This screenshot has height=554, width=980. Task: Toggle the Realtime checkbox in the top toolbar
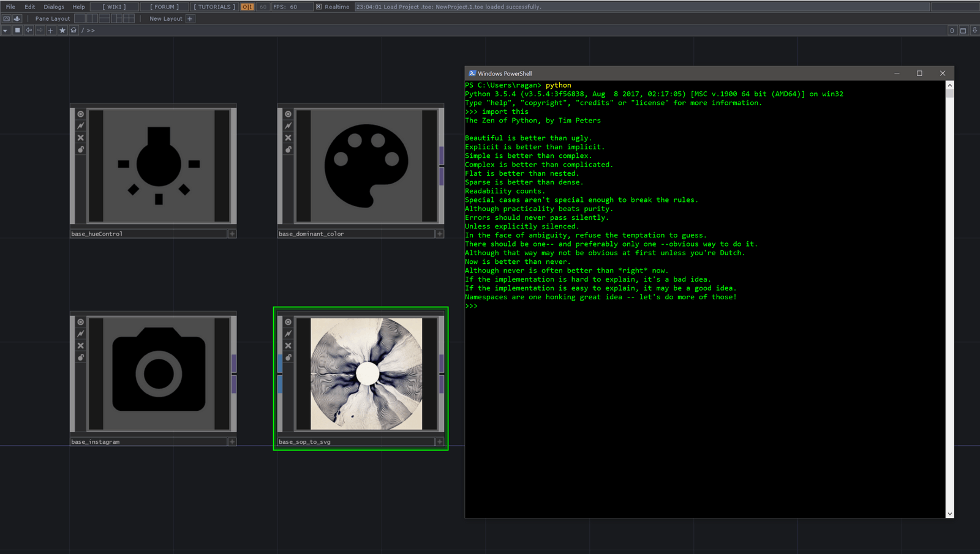point(319,7)
